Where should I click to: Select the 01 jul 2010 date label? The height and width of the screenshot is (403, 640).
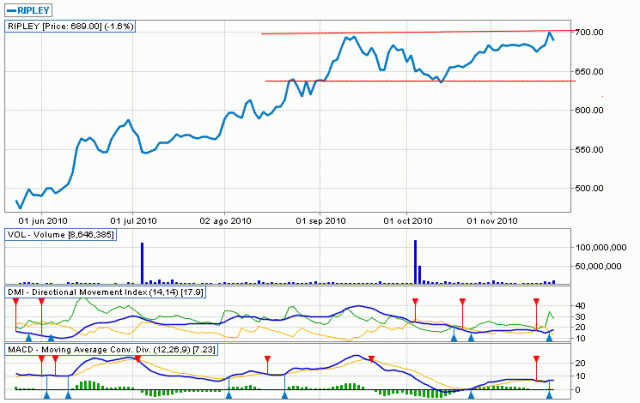click(133, 221)
